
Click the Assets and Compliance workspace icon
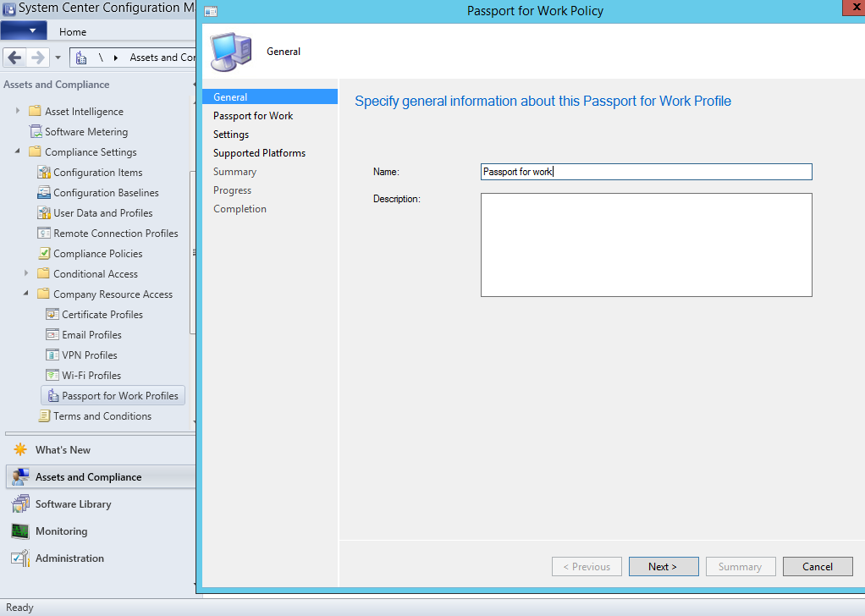click(x=20, y=476)
